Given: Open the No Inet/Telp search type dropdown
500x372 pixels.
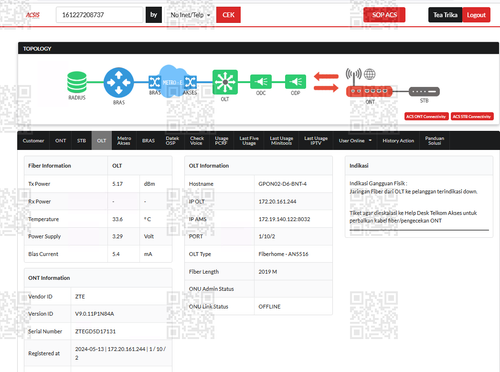Looking at the screenshot, I should [x=190, y=15].
